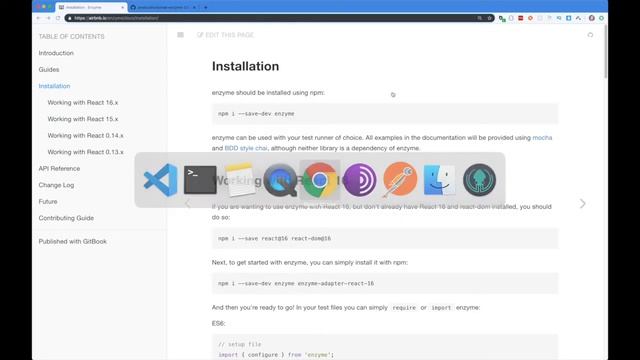Open API Reference in the sidebar
Viewport: 640px width, 360px height.
pyautogui.click(x=59, y=169)
